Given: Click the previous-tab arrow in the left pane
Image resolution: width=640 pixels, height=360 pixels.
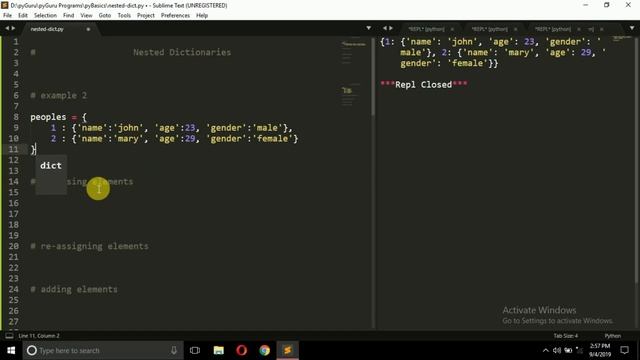Looking at the screenshot, I should click(7, 29).
